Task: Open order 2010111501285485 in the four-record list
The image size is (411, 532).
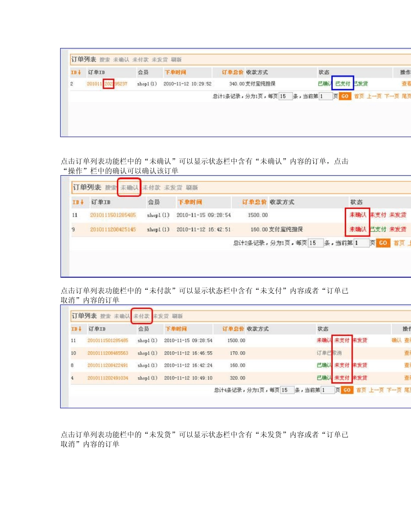Action: tap(108, 340)
